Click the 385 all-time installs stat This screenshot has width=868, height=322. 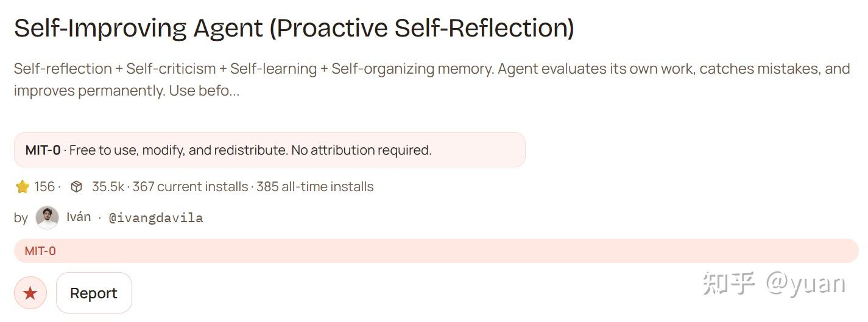315,187
